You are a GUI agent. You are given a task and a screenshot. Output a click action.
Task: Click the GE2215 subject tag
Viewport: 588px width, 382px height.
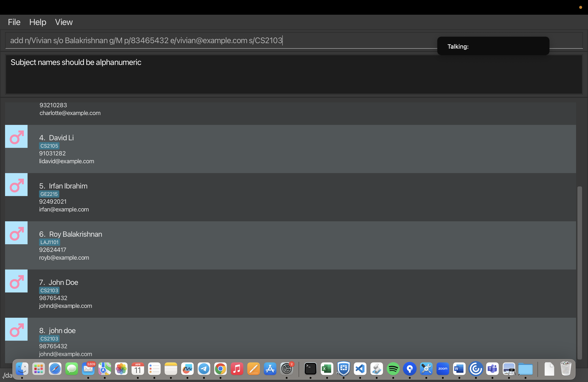pos(49,194)
